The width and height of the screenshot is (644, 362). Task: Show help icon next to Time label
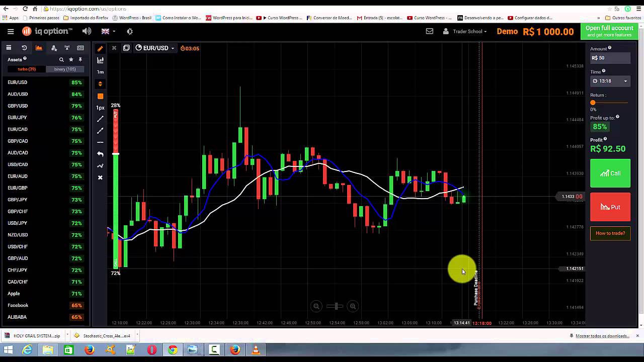(x=604, y=71)
